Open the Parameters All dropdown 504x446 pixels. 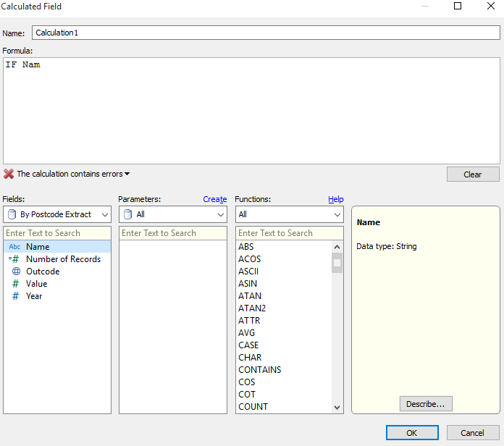pos(173,214)
